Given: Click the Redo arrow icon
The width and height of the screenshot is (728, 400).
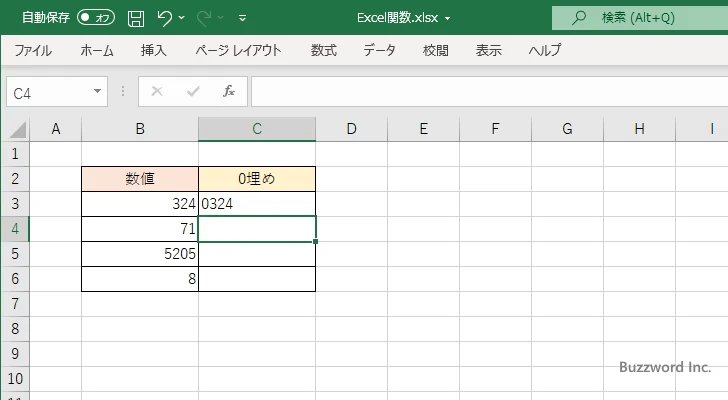Looking at the screenshot, I should point(204,18).
